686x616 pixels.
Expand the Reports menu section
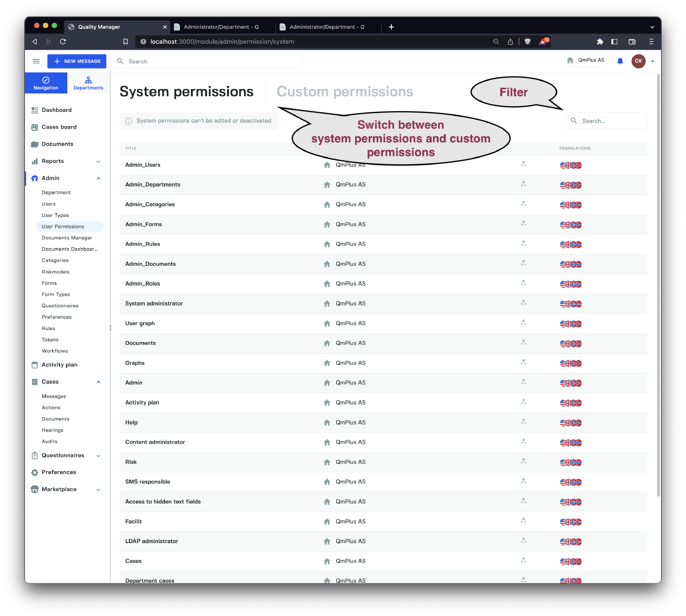coord(98,162)
